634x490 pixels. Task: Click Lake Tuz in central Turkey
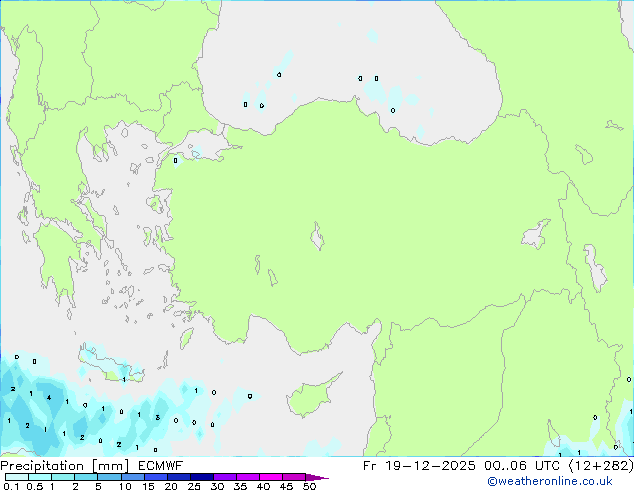point(317,237)
